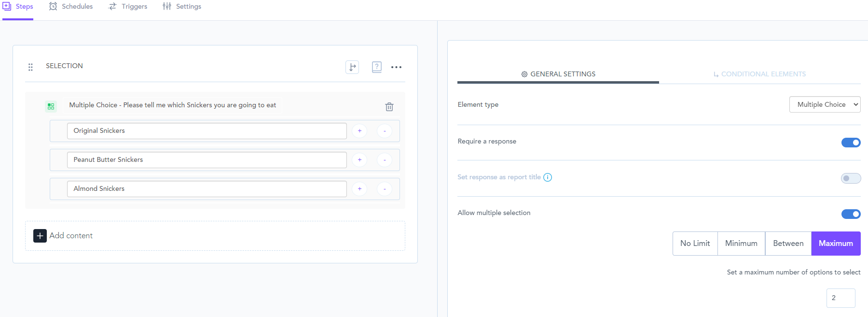Switch to the Schedules tab
Screen dimensions: 868x317
(x=71, y=7)
